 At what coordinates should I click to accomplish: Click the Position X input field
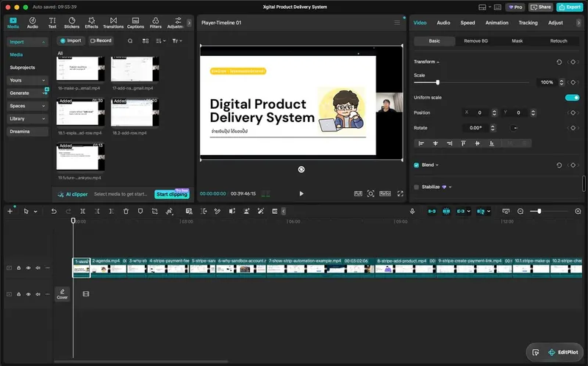pos(480,112)
